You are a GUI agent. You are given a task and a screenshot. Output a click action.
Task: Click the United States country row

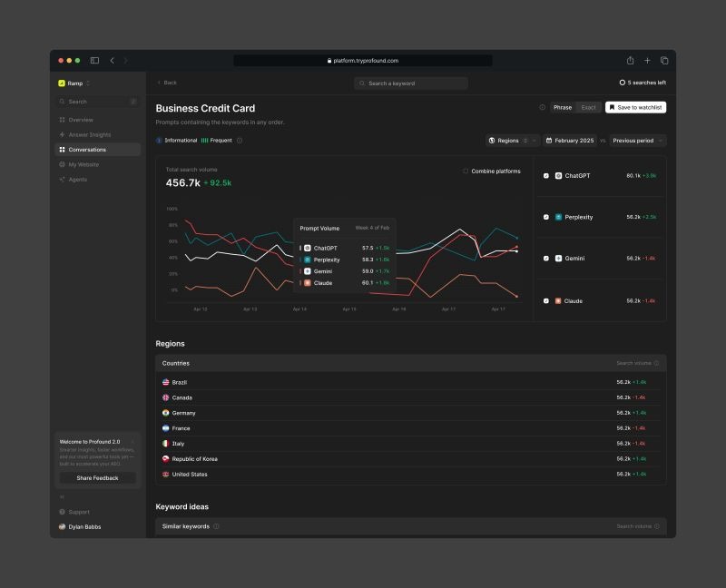coord(411,474)
